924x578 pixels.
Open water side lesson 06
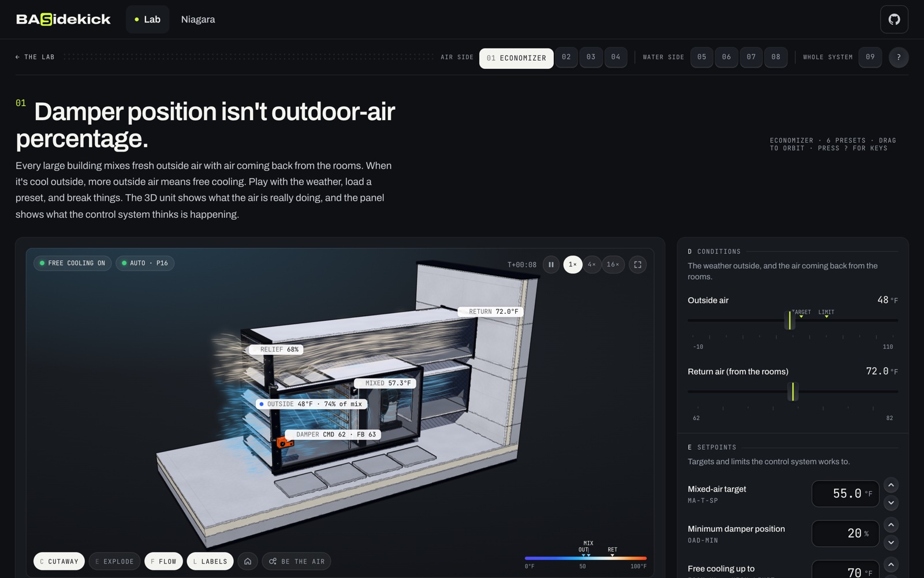727,57
